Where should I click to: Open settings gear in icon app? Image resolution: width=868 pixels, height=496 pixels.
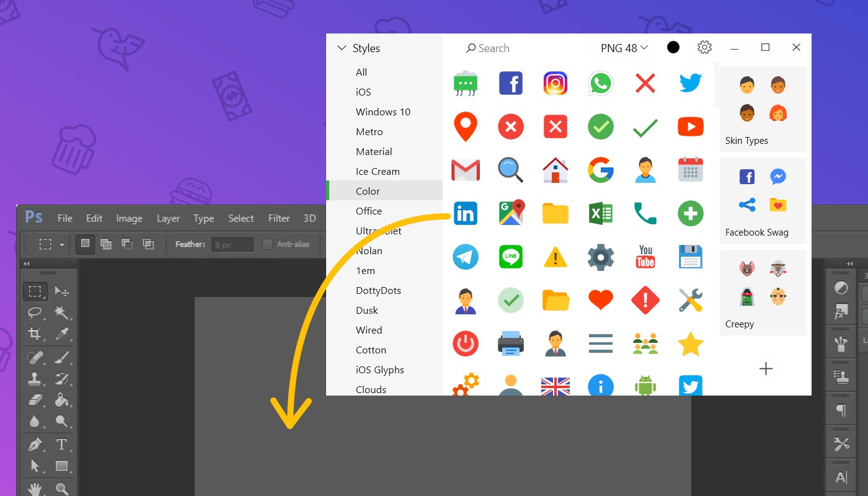[x=704, y=47]
